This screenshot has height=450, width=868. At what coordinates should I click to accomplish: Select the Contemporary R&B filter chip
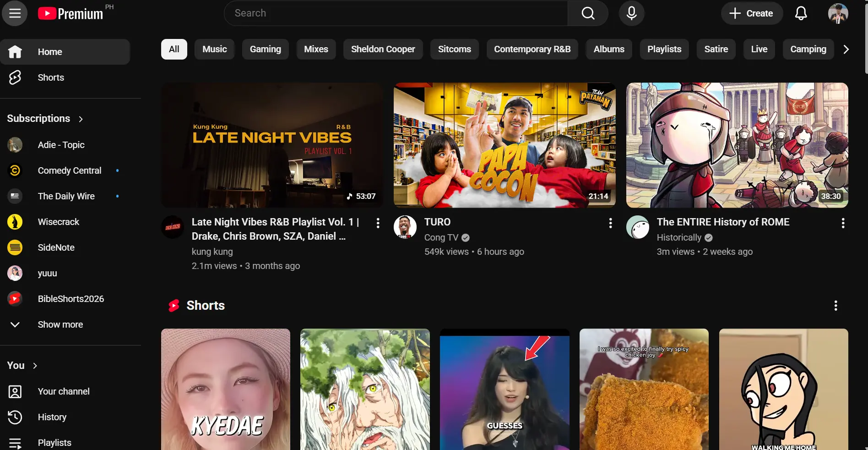coord(532,49)
